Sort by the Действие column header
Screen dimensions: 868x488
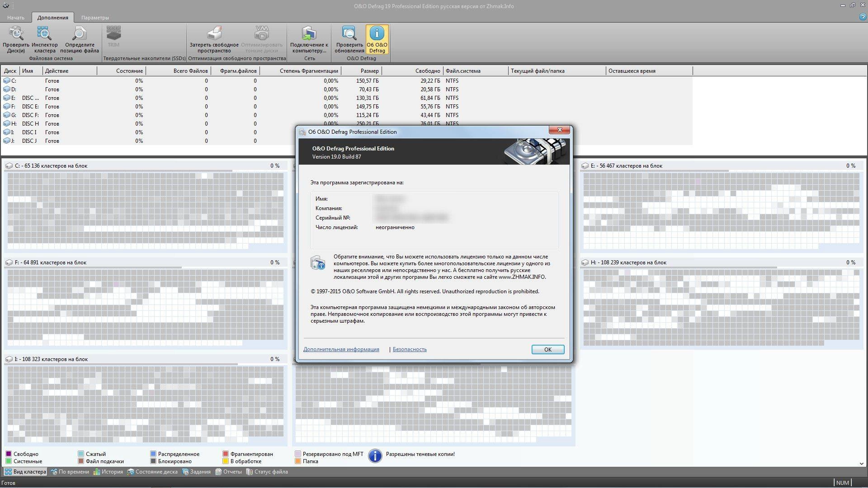coord(70,71)
